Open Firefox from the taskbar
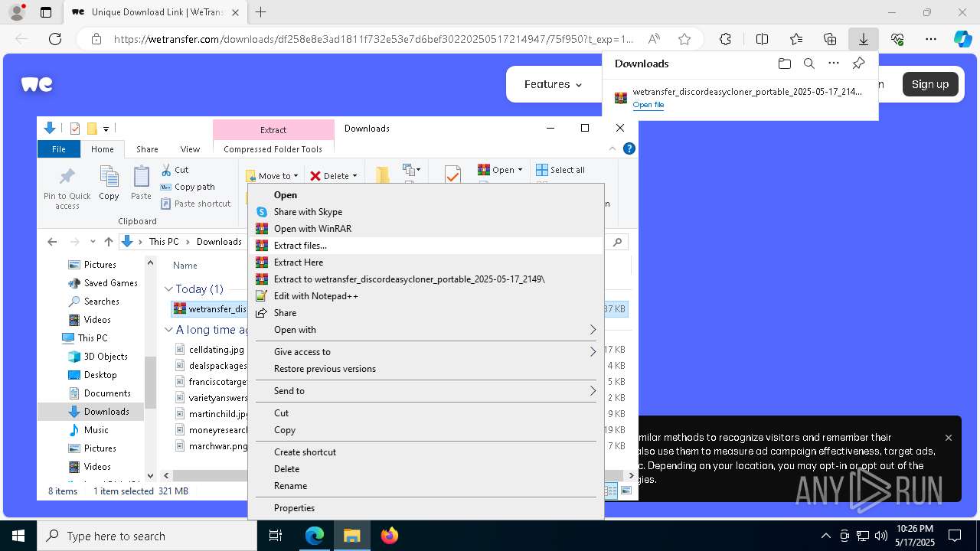Viewport: 980px width, 551px height. [389, 536]
